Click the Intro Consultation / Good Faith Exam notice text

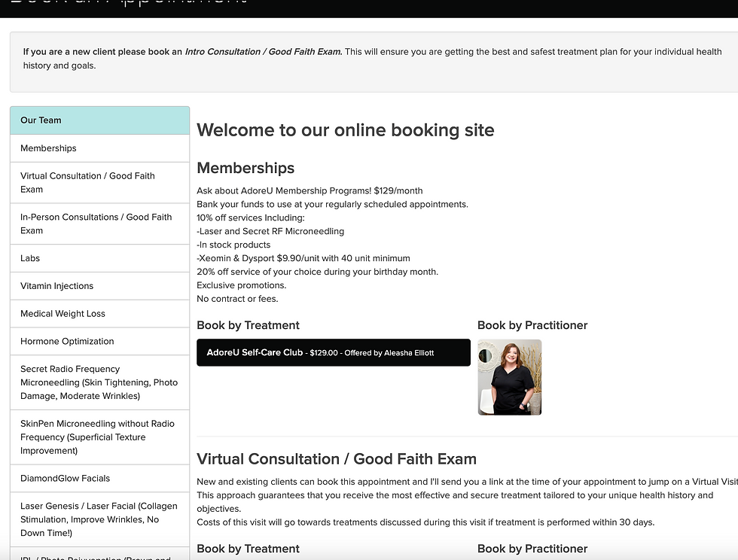pyautogui.click(x=264, y=52)
